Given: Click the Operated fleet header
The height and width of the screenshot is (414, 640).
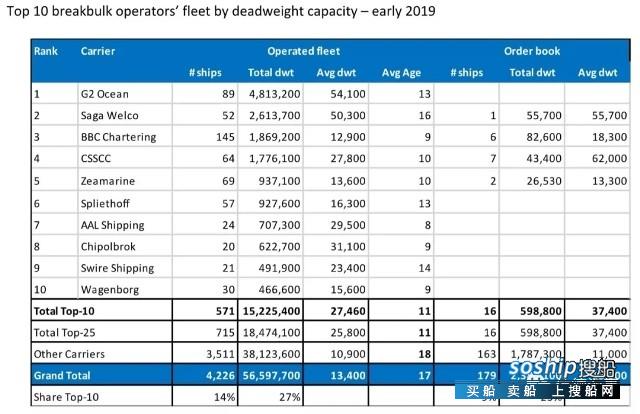Looking at the screenshot, I should click(x=303, y=51).
